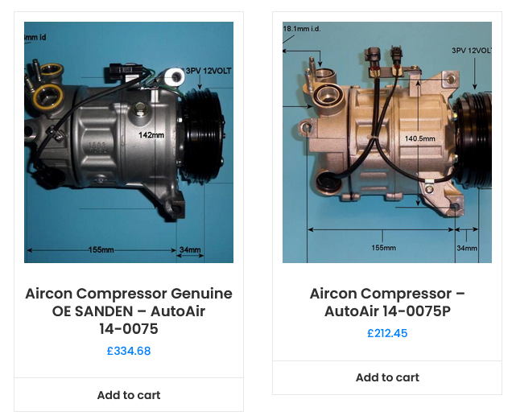Click the 140.5mm label on the right image
The width and height of the screenshot is (512, 420).
pos(420,138)
